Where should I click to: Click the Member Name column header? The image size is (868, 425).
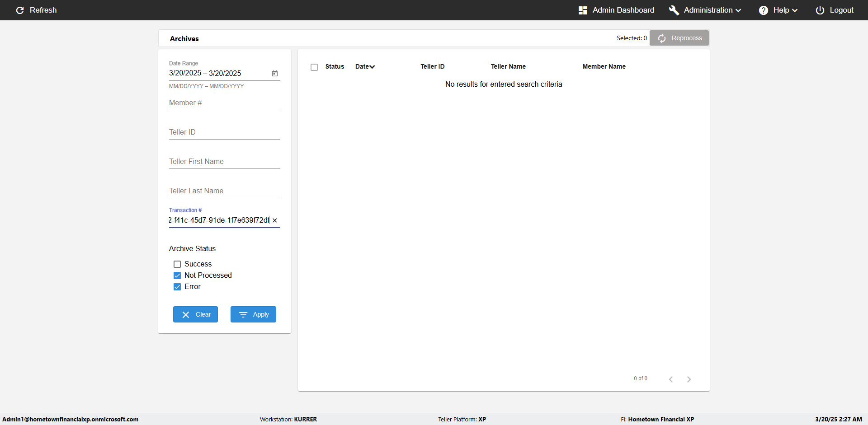click(604, 66)
